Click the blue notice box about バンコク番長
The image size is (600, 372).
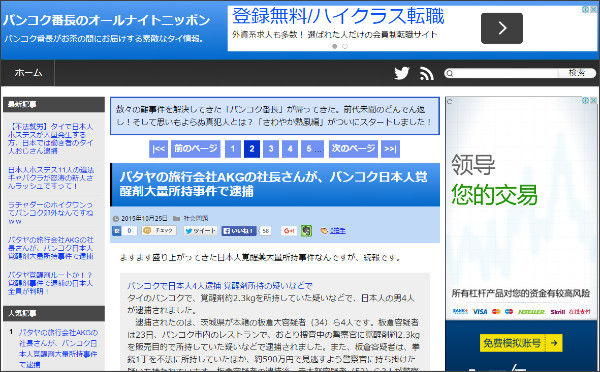(x=275, y=116)
